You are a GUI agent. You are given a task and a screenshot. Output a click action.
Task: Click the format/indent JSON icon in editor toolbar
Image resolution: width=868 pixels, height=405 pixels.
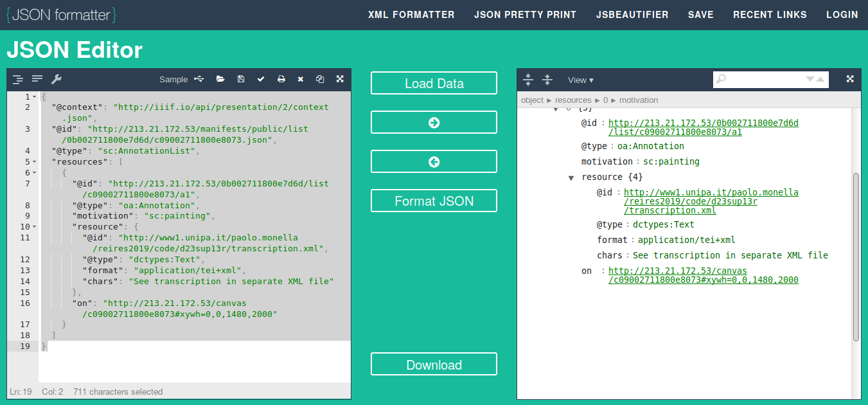(x=18, y=79)
